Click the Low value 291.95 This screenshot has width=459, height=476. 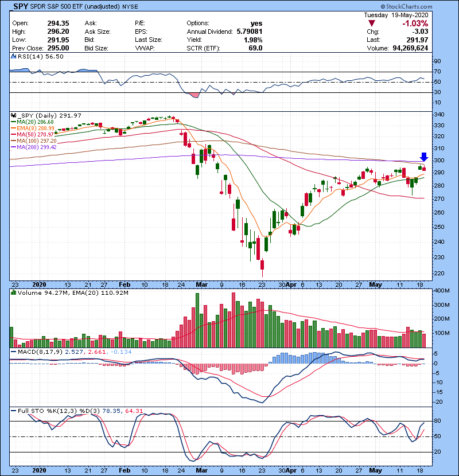pyautogui.click(x=58, y=40)
